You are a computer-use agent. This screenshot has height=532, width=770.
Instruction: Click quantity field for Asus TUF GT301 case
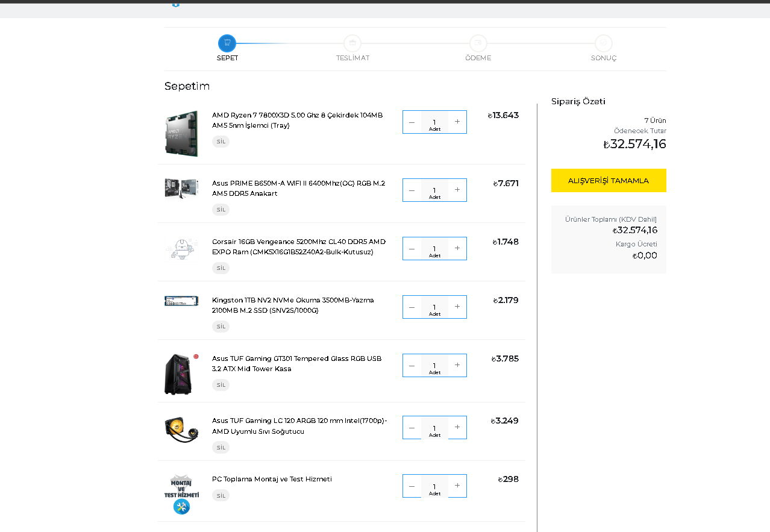pyautogui.click(x=434, y=365)
